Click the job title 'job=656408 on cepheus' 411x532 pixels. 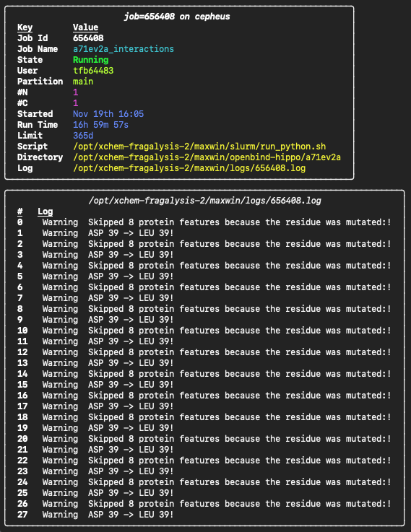(177, 17)
